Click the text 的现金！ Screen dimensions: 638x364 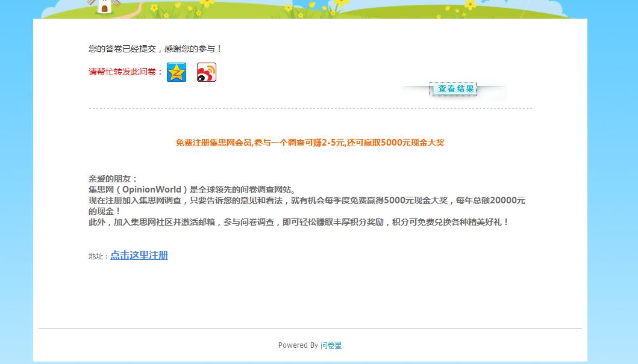105,211
